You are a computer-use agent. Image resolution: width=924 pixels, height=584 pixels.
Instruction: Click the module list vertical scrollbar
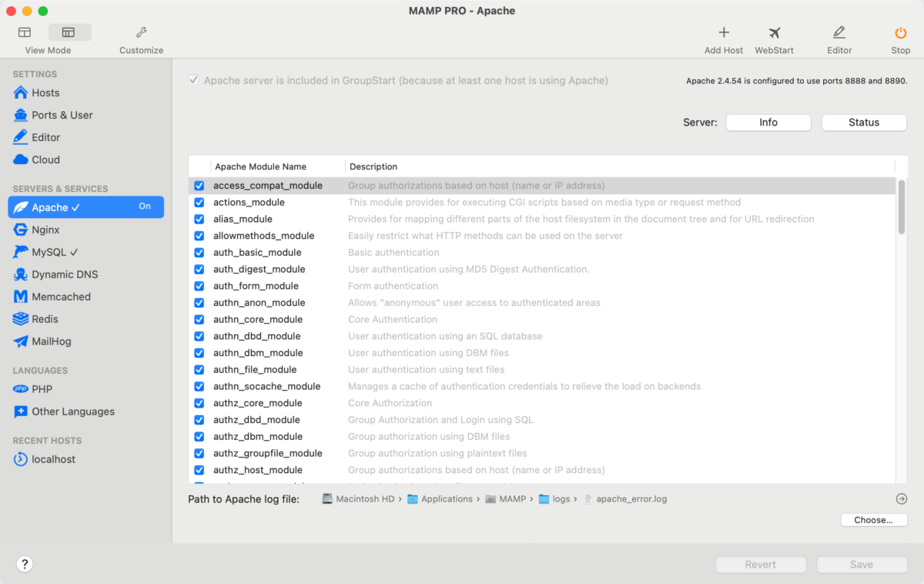pos(902,206)
